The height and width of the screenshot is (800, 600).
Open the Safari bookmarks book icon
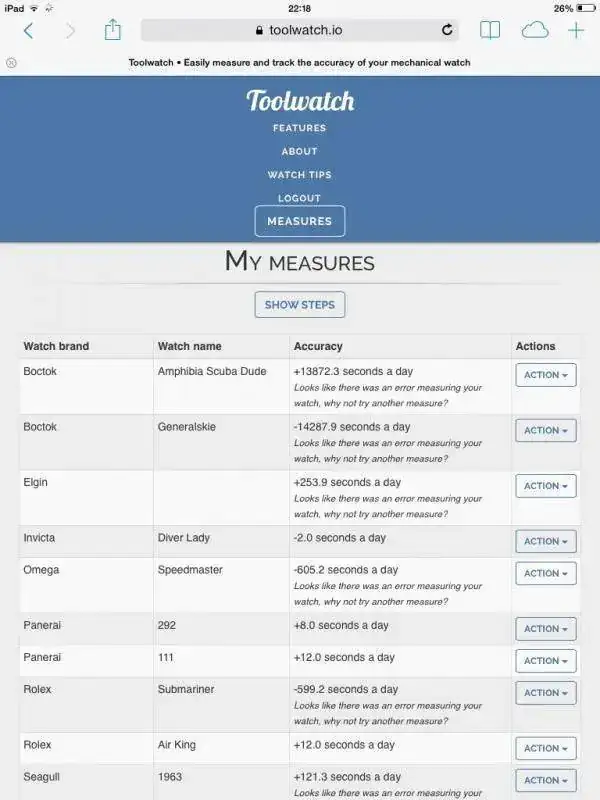pyautogui.click(x=490, y=31)
